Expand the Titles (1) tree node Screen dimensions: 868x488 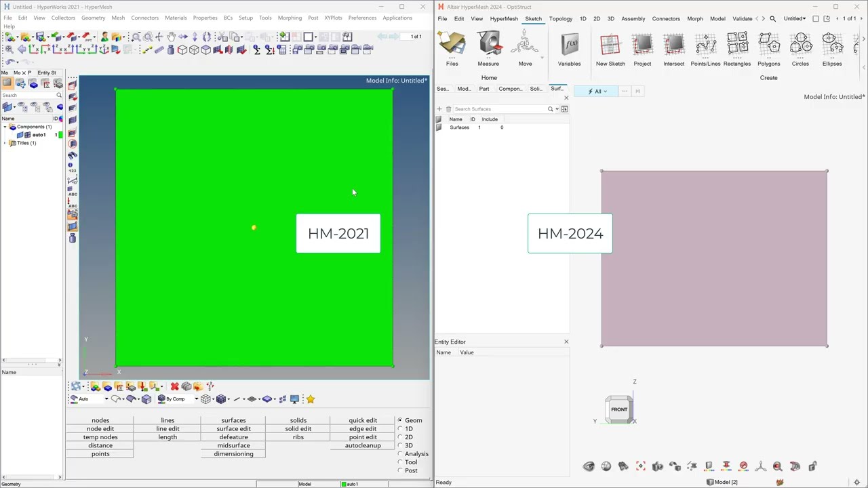click(5, 143)
